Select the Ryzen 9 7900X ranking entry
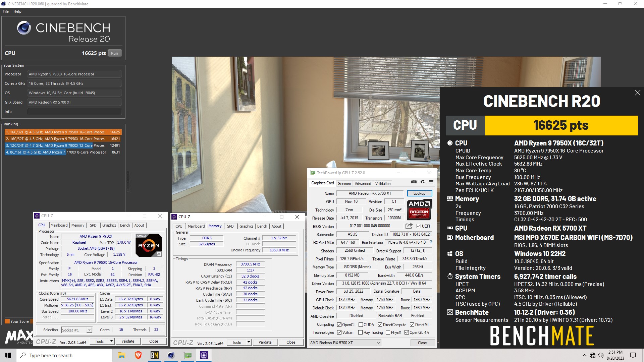Viewport: 644px width, 362px height. click(x=63, y=145)
